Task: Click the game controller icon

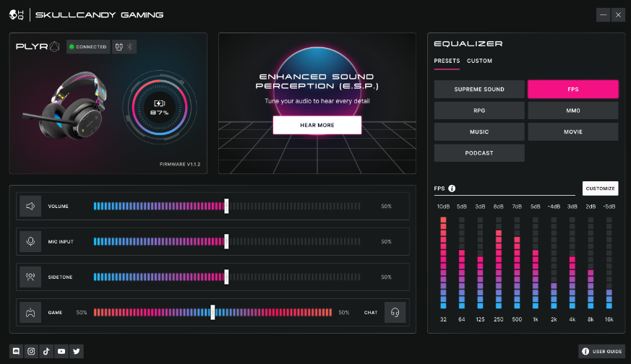Action: (30, 313)
